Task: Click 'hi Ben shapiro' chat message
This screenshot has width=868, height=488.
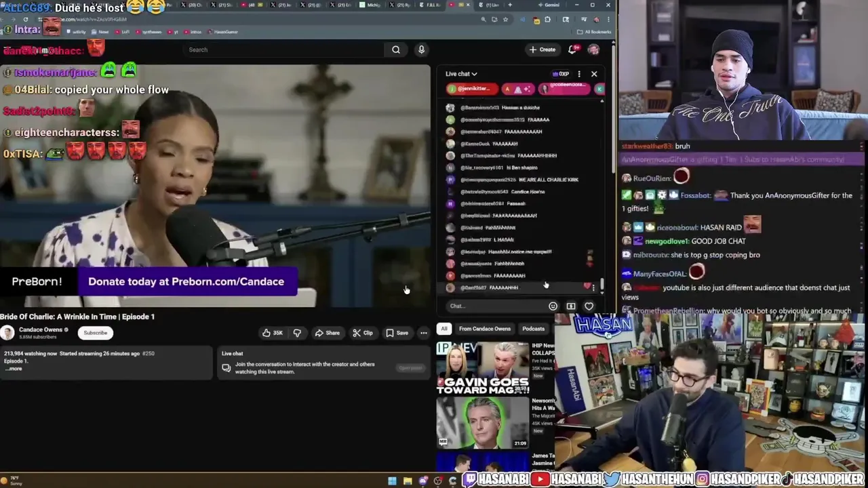Action: click(521, 167)
